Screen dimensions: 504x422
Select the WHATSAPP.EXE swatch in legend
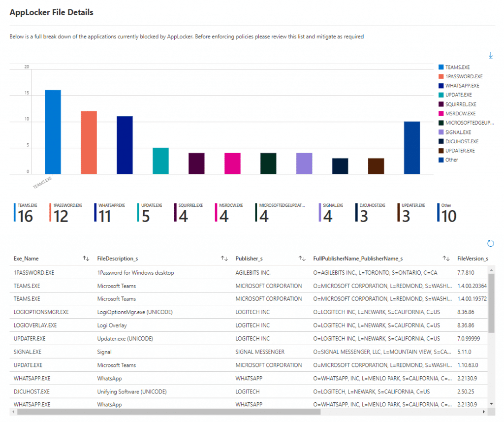point(441,86)
